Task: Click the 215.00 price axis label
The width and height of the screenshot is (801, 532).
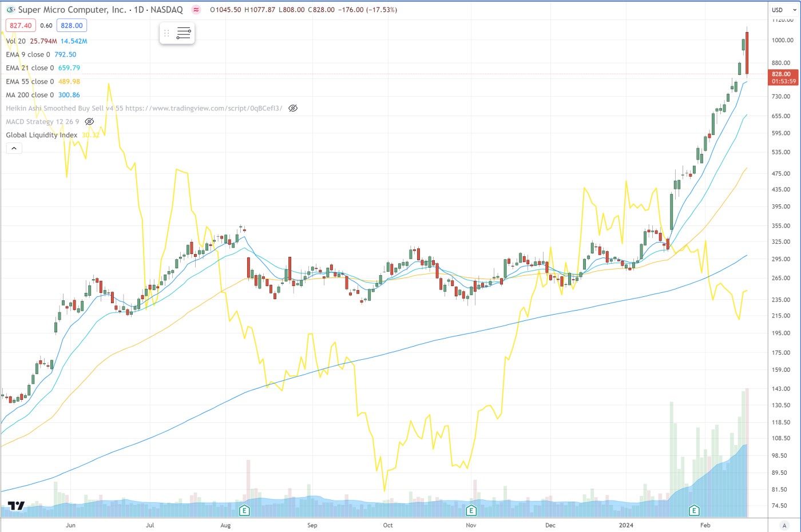Action: pos(781,315)
